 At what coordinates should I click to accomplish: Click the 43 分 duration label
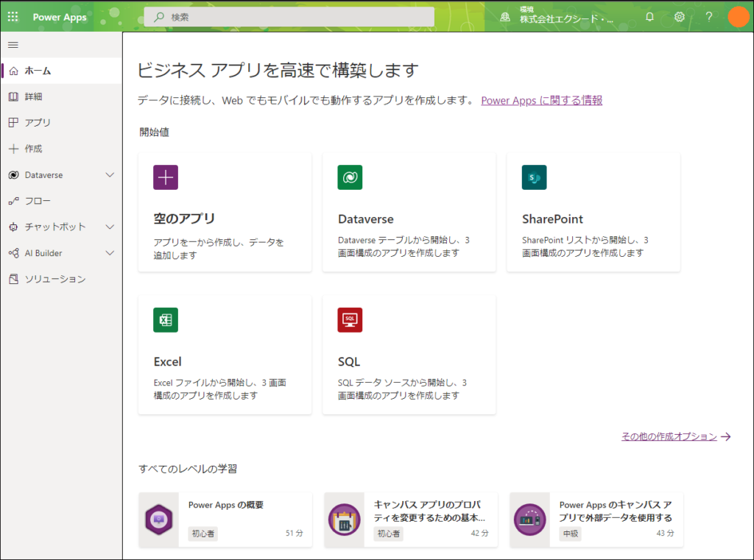pos(665,533)
